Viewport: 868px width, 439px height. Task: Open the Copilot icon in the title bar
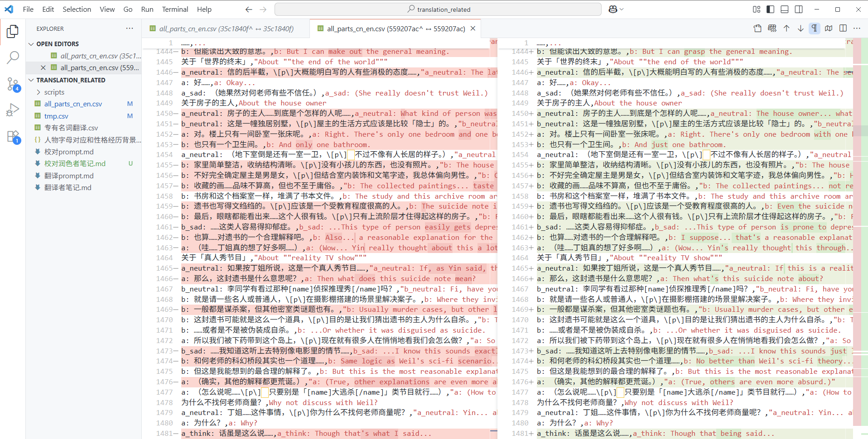click(x=612, y=9)
